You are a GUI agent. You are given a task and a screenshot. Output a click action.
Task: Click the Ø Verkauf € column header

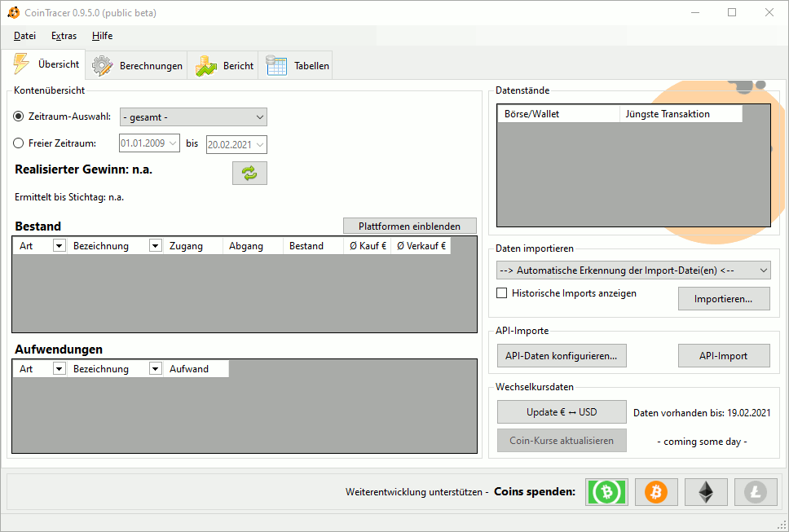coord(421,246)
